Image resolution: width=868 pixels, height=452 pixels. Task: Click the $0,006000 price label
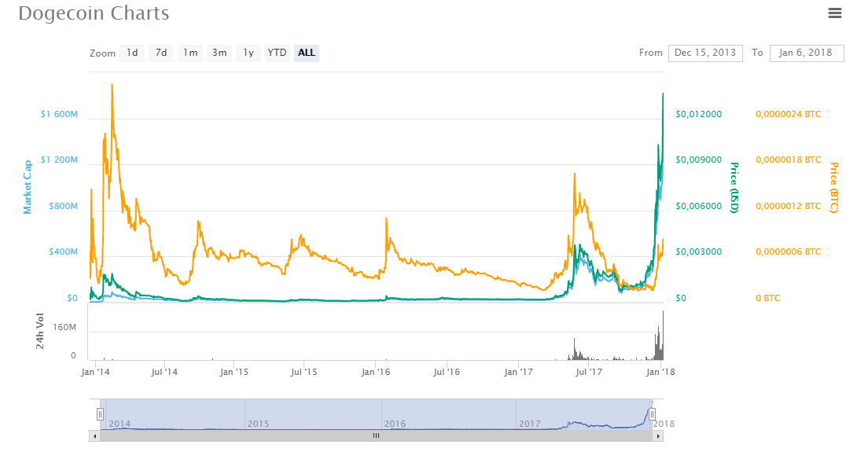(699, 207)
